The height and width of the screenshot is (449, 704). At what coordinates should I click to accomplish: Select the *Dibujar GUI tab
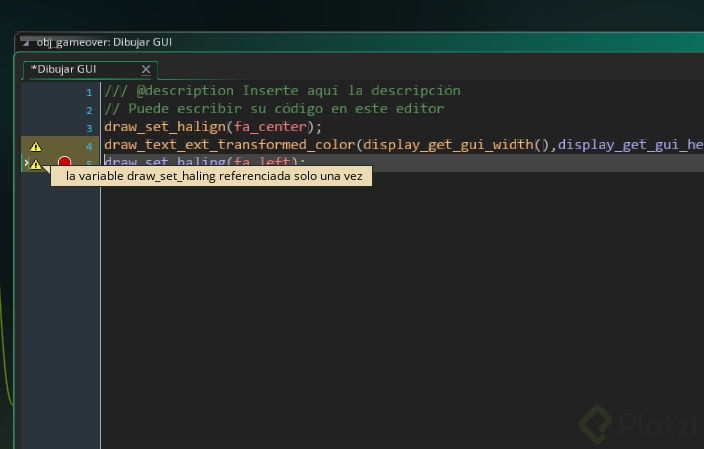(x=90, y=70)
